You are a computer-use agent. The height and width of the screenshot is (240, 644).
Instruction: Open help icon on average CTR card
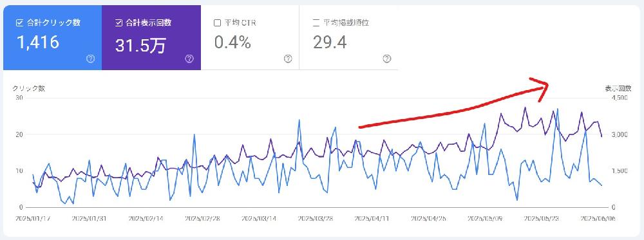[288, 59]
